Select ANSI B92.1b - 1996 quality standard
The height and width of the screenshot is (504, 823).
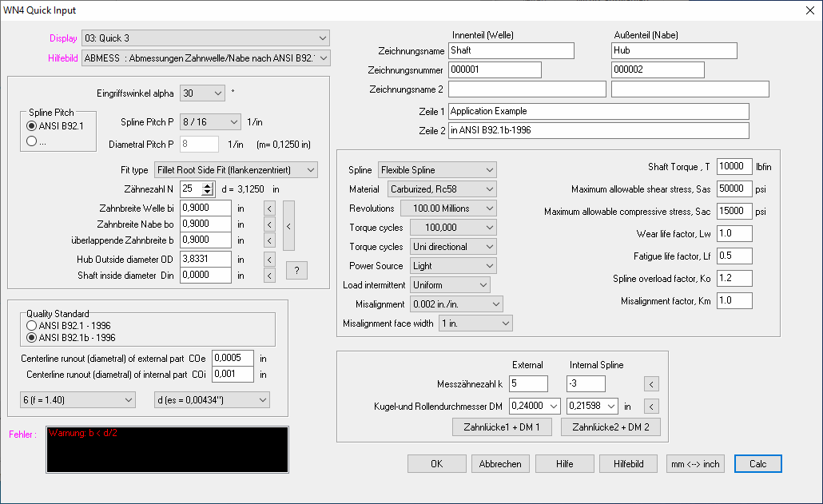(x=32, y=336)
